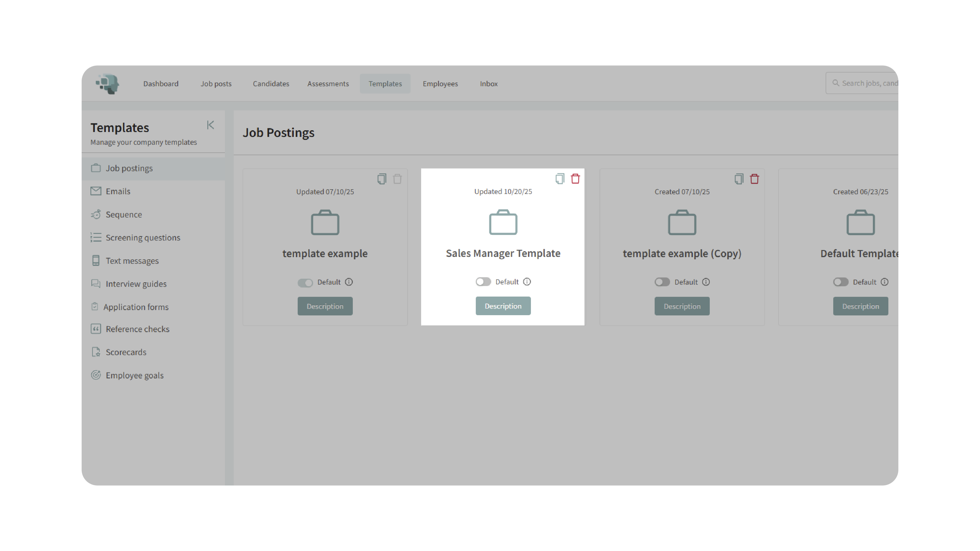Duplicate the template example (Copy) card

point(738,179)
